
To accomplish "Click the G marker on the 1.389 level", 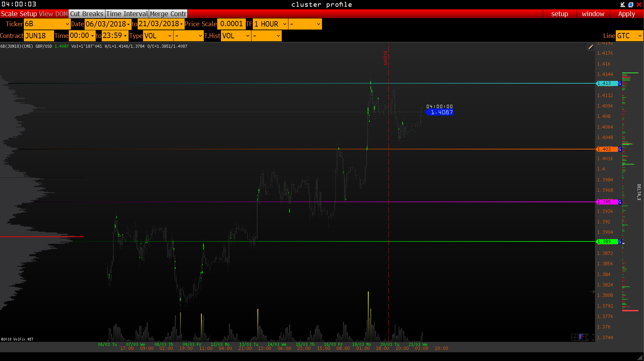I will tap(620, 242).
